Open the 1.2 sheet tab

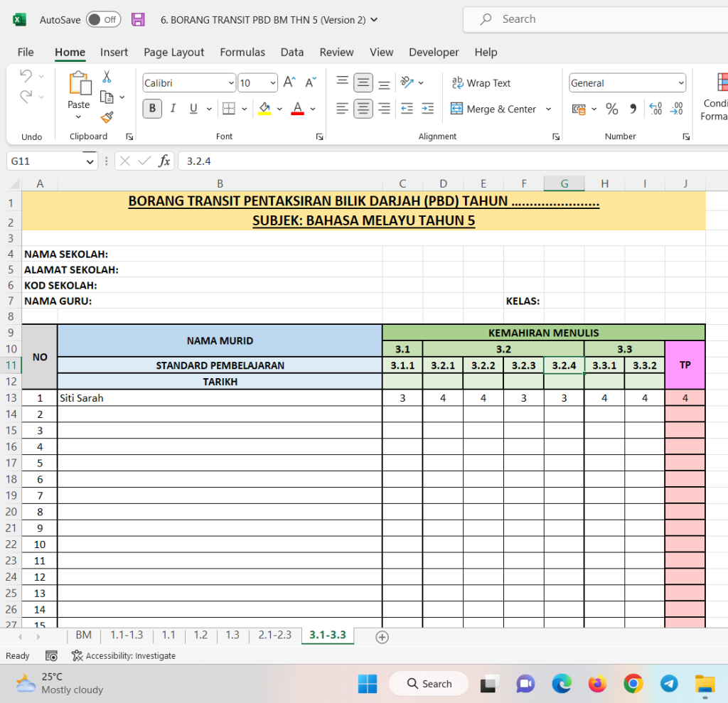[200, 637]
